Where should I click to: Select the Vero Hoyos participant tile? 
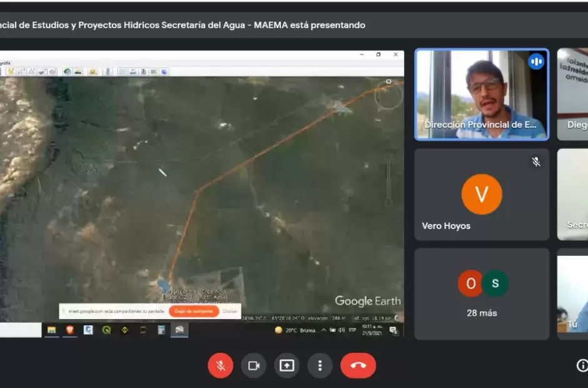(x=482, y=195)
